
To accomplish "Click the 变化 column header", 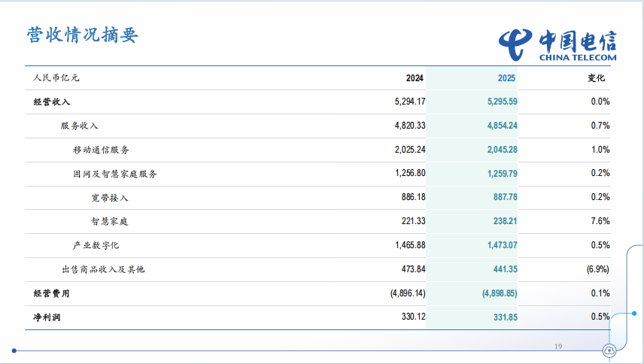I will (596, 77).
